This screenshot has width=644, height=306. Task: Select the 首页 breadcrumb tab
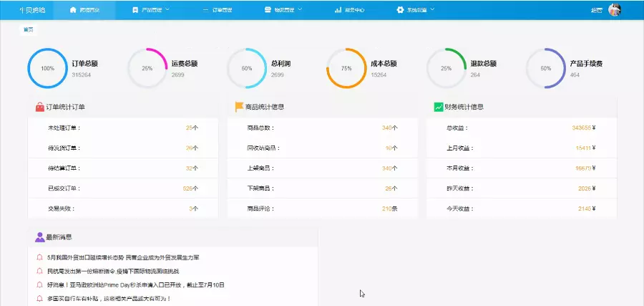point(28,29)
